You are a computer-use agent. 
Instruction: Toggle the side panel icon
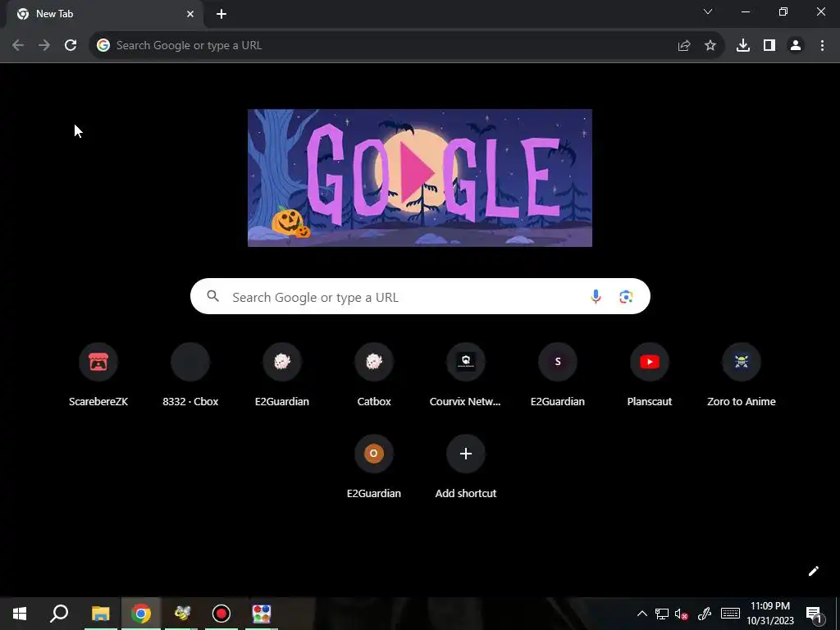tap(769, 46)
